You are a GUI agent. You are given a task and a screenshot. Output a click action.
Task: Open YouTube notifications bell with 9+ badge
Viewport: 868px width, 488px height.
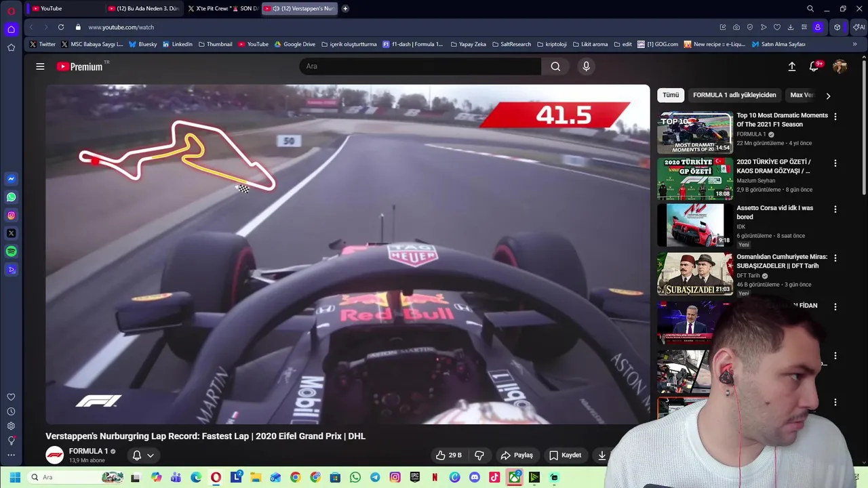coord(814,66)
